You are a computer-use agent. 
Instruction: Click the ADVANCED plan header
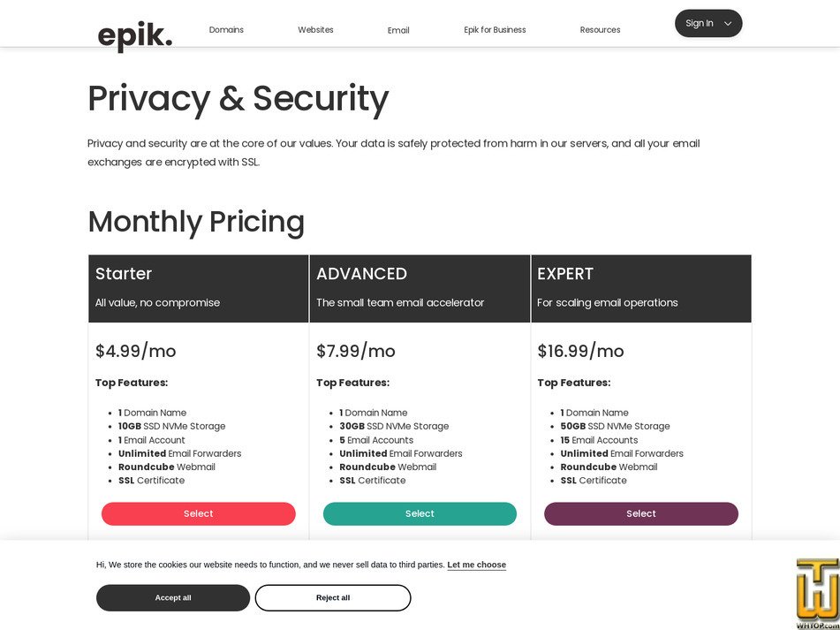point(361,274)
